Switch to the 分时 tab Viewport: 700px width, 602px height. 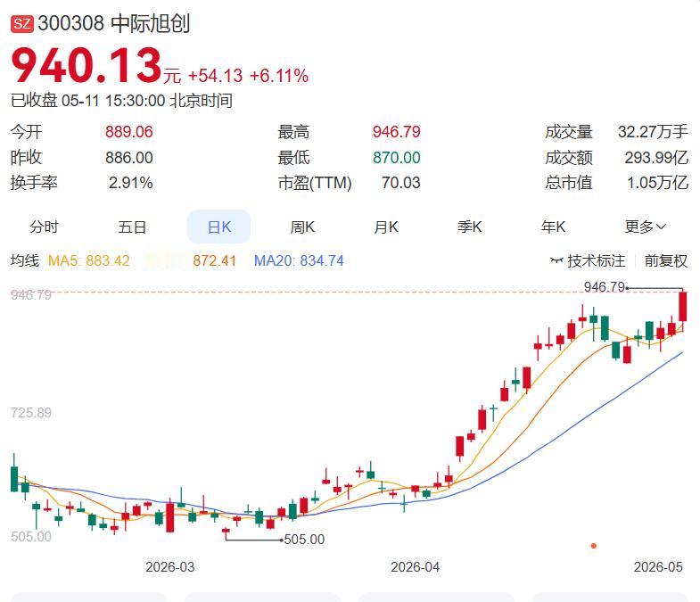(x=44, y=227)
